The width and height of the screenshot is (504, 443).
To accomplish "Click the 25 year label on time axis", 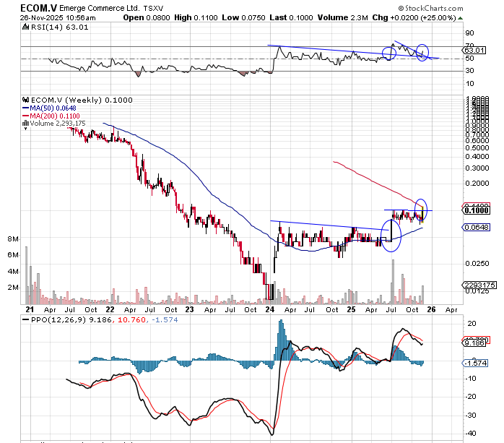I will (352, 309).
